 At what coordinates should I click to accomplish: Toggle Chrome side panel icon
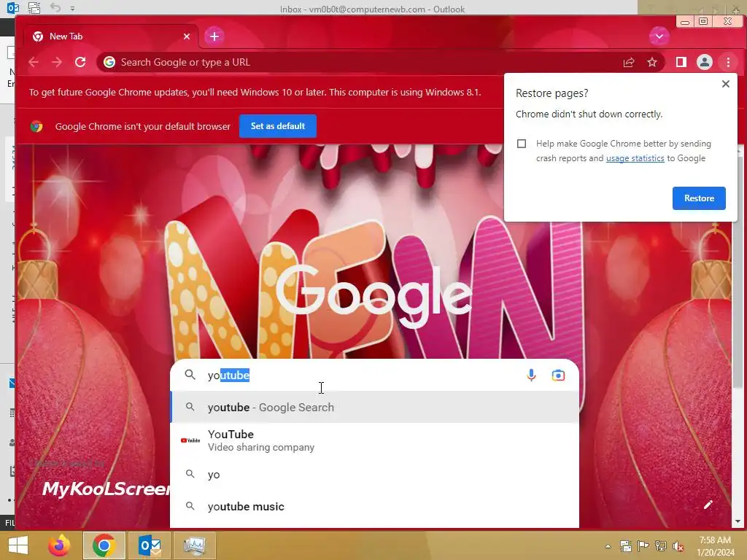click(681, 62)
